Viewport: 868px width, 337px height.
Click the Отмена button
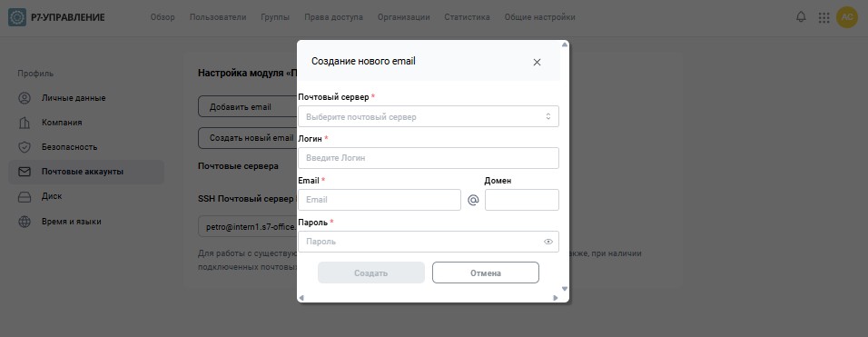point(486,273)
